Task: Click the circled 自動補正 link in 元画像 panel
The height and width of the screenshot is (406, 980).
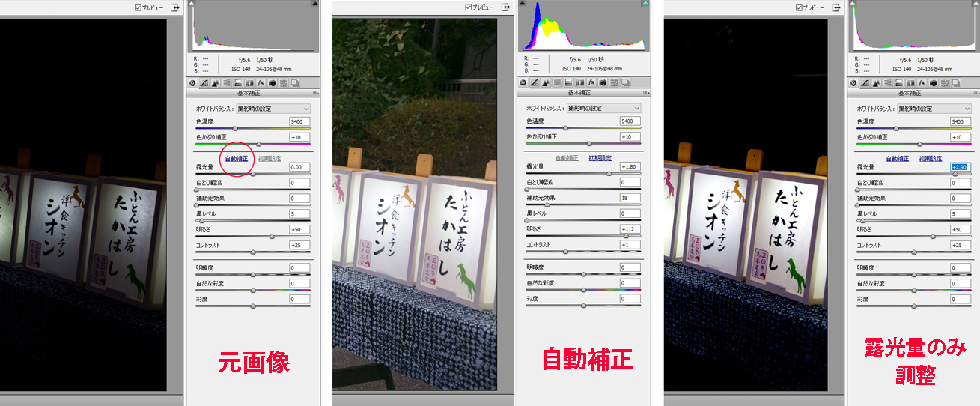Action: [236, 159]
